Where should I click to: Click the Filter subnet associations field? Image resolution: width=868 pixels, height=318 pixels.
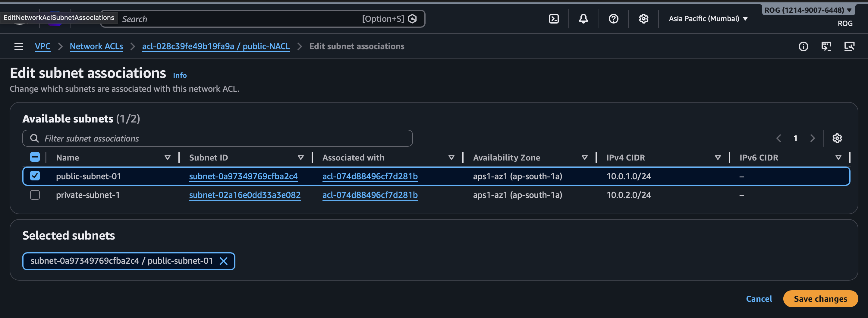(217, 138)
